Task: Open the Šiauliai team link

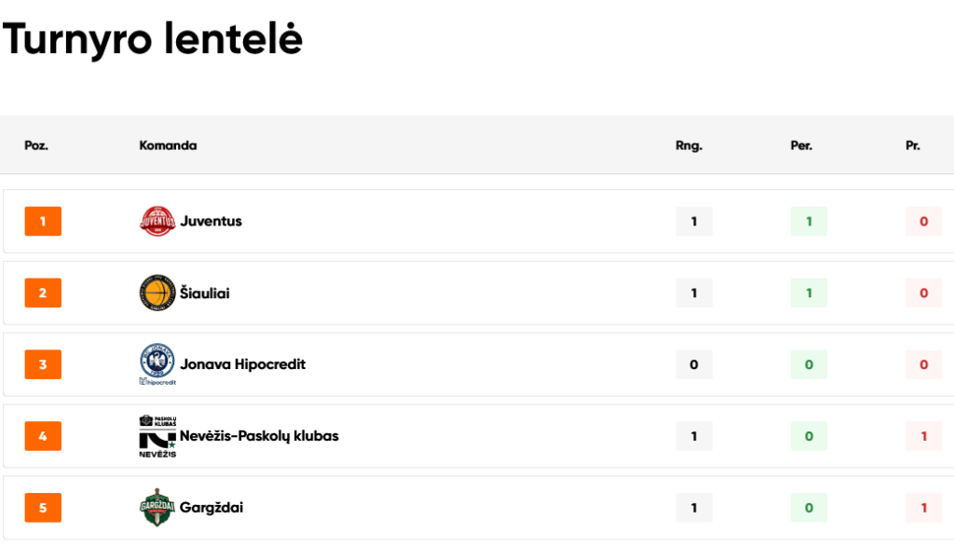Action: click(x=205, y=294)
